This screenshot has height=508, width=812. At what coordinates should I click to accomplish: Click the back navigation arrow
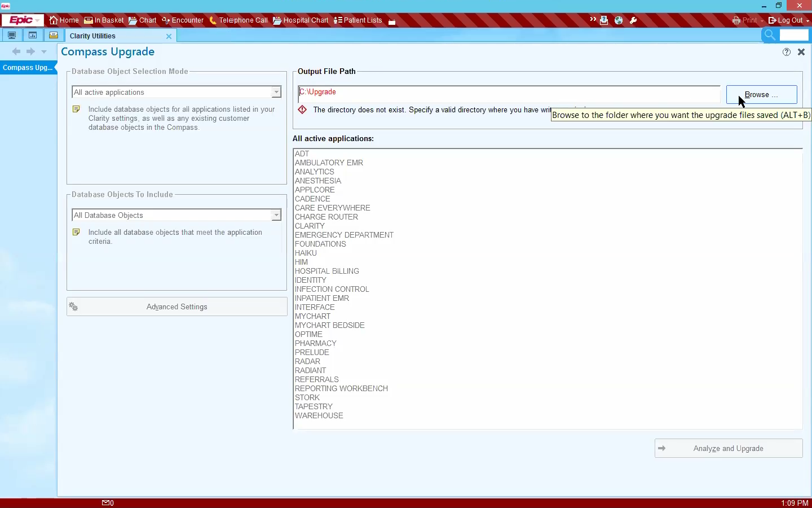(16, 51)
